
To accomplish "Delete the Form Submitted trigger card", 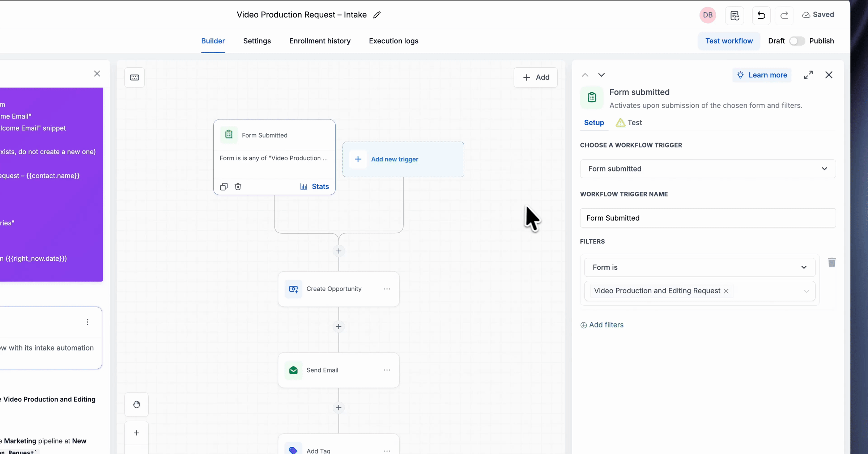I will click(238, 187).
